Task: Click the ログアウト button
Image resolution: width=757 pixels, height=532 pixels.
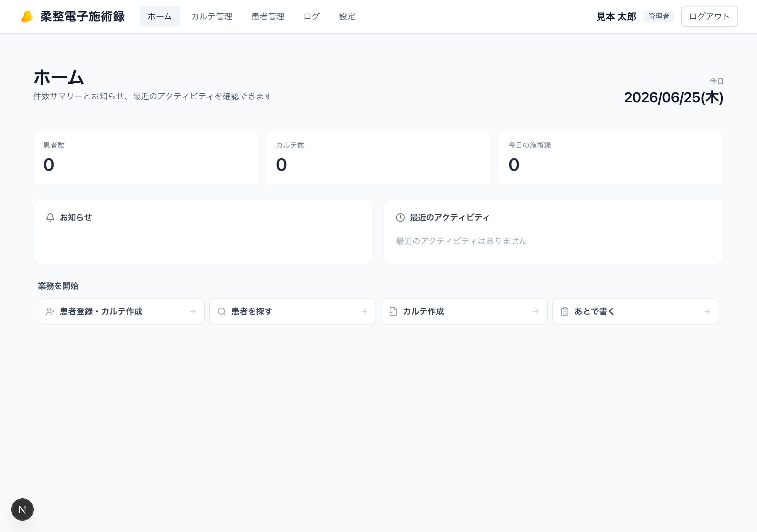Action: [709, 17]
